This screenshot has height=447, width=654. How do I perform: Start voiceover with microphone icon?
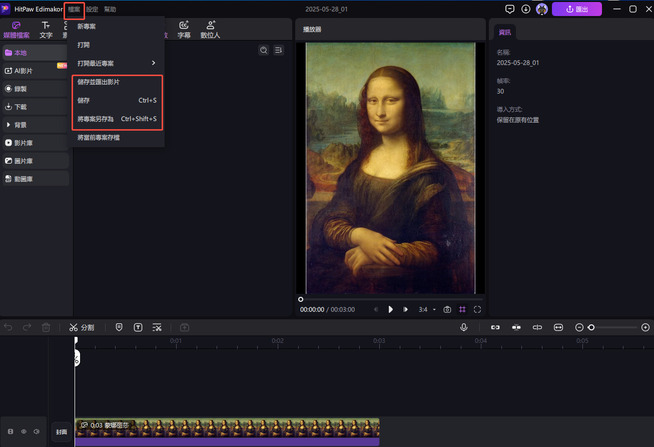coord(463,327)
